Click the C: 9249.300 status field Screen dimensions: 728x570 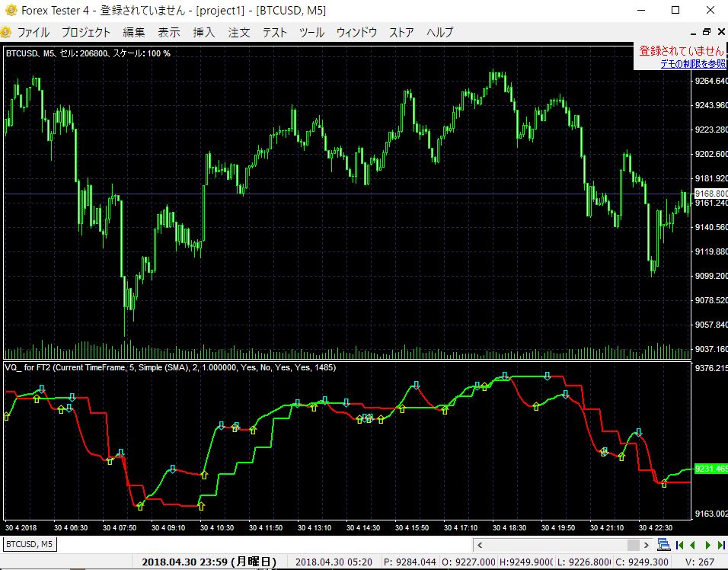(642, 562)
